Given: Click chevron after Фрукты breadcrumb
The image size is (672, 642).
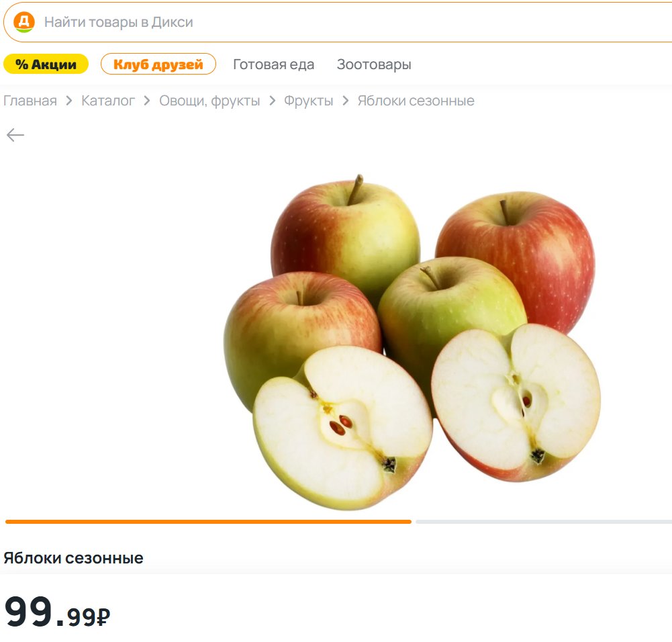Looking at the screenshot, I should [x=346, y=101].
